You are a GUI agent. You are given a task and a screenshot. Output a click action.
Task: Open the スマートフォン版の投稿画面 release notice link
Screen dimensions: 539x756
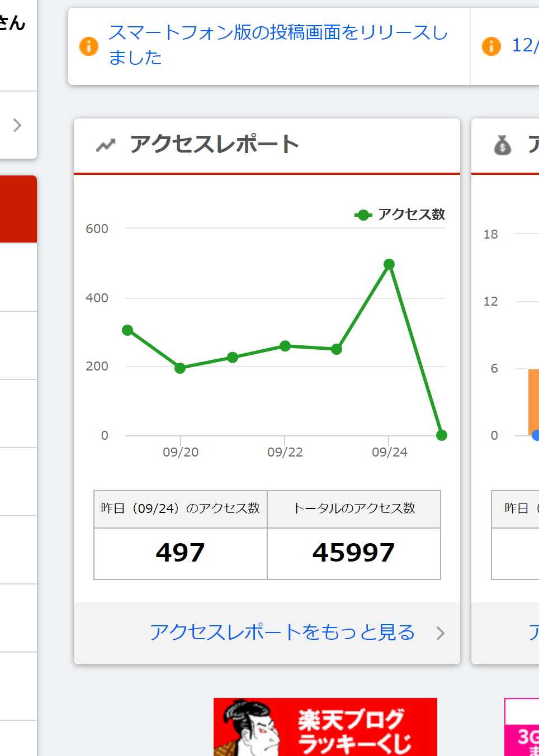point(278,45)
